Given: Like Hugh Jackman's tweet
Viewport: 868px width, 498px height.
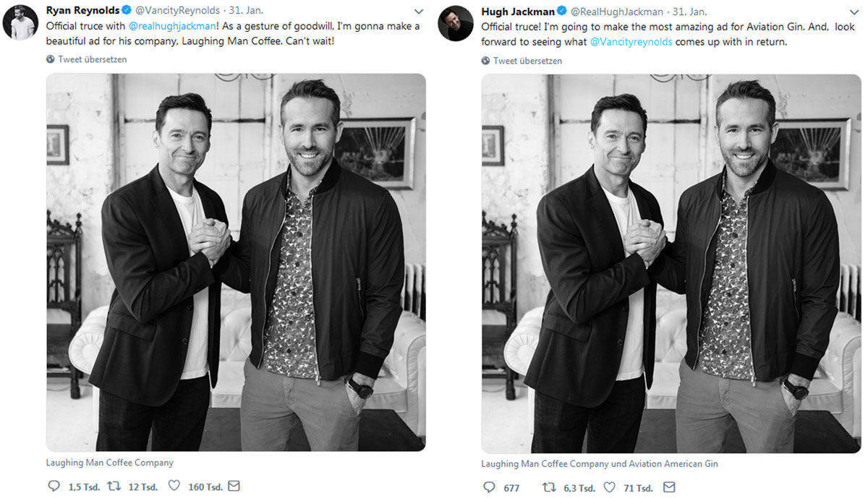Looking at the screenshot, I should coord(609,487).
